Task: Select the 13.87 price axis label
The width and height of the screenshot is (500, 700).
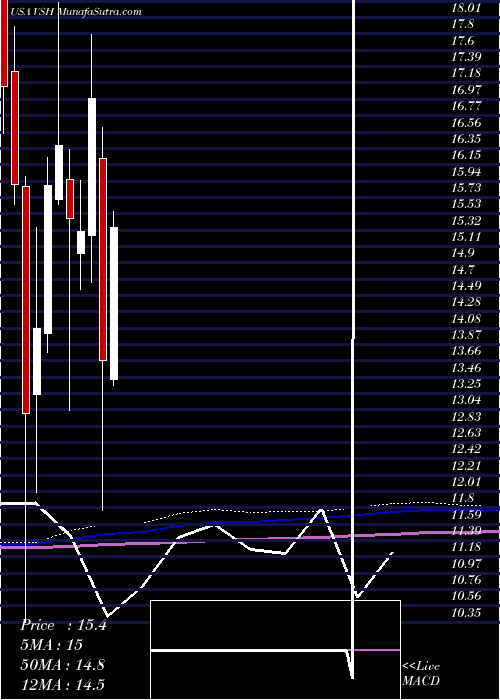Action: 466,334
